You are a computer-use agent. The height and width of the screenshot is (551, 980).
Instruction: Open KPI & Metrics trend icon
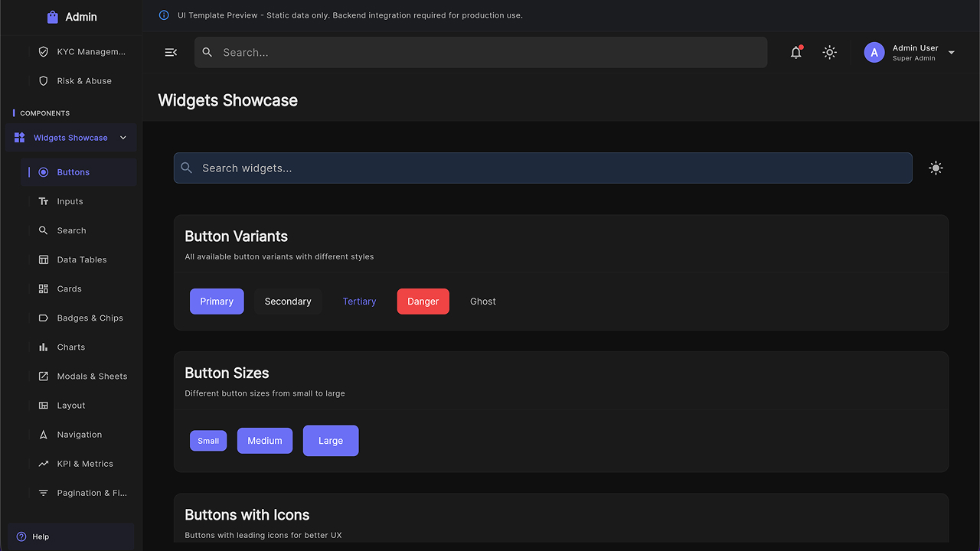point(44,464)
